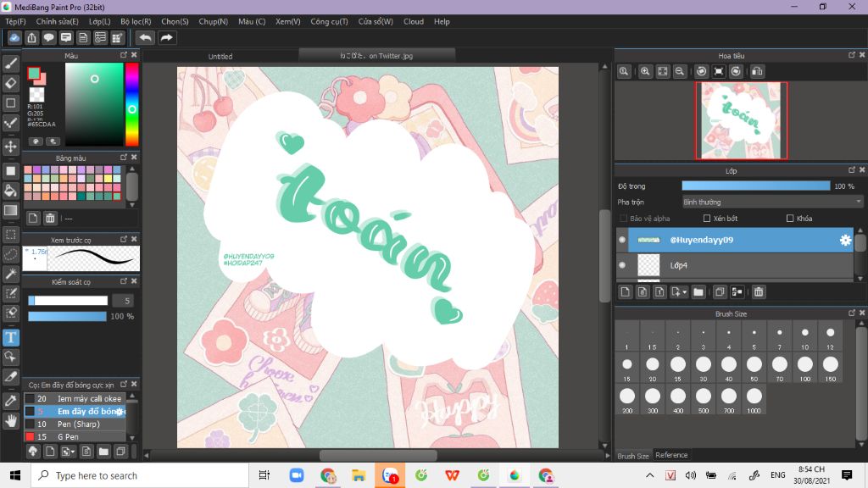This screenshot has height=488, width=868.
Task: Pop out the Brush Size panel
Action: (851, 313)
